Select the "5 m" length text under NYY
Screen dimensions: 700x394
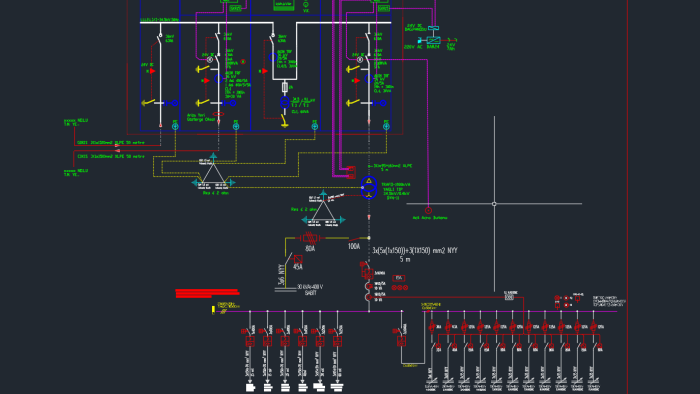(404, 259)
